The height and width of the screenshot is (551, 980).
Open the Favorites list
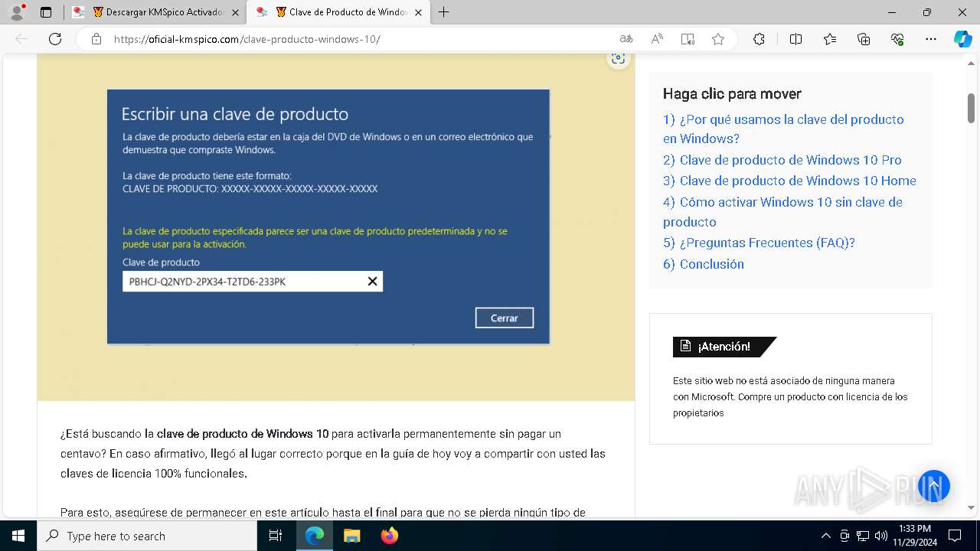[x=830, y=39]
